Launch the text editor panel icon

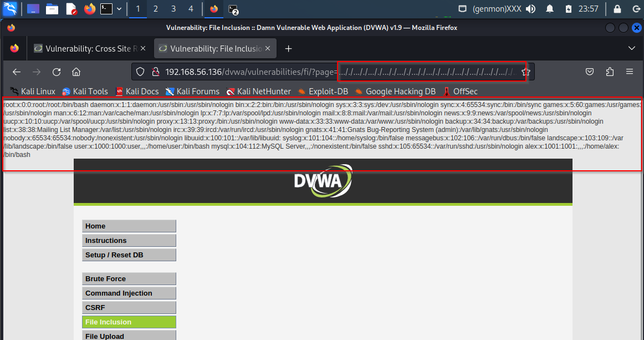coord(71,9)
